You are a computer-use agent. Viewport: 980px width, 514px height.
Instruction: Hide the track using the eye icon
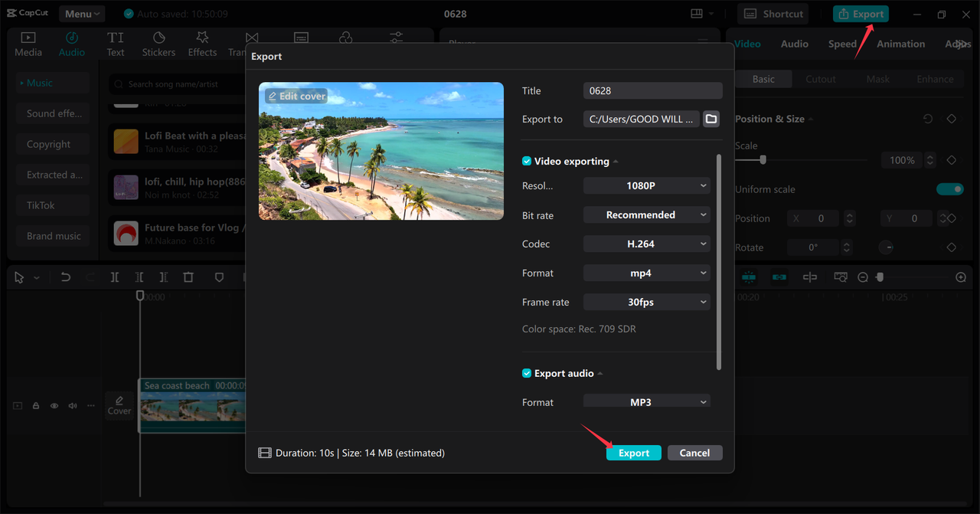54,406
